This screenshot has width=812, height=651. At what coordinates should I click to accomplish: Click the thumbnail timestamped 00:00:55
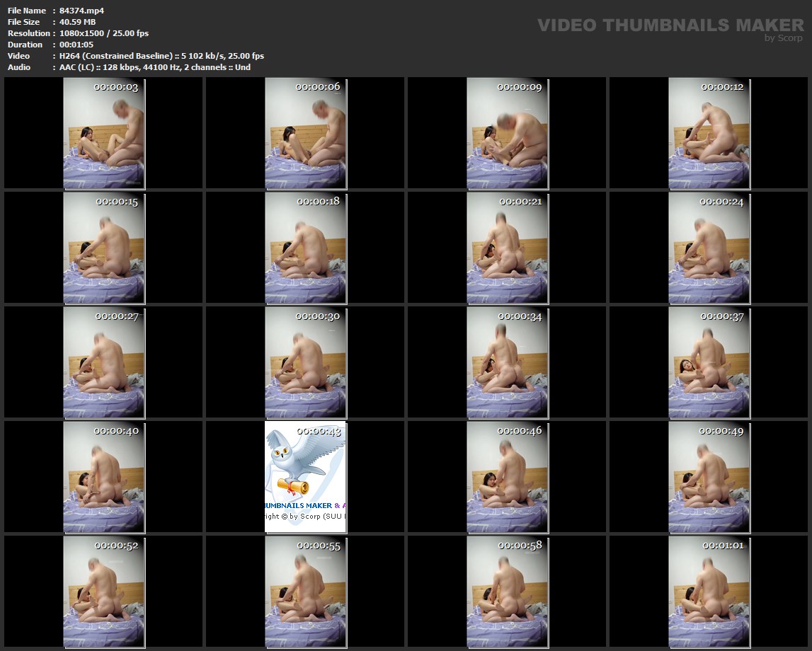coord(305,592)
